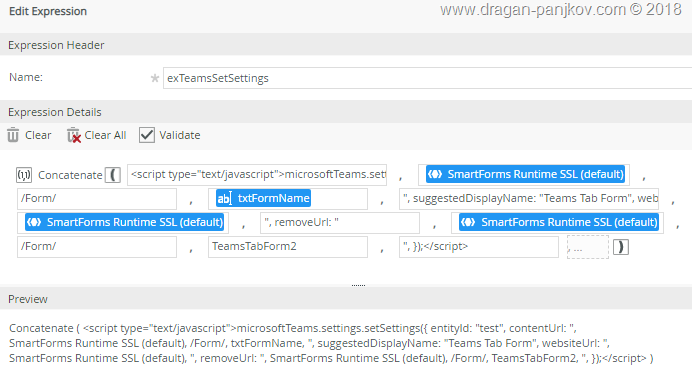Viewport: 692px width, 377px height.
Task: Select the first SmartForms Runtime SSL token
Action: pyautogui.click(x=525, y=174)
